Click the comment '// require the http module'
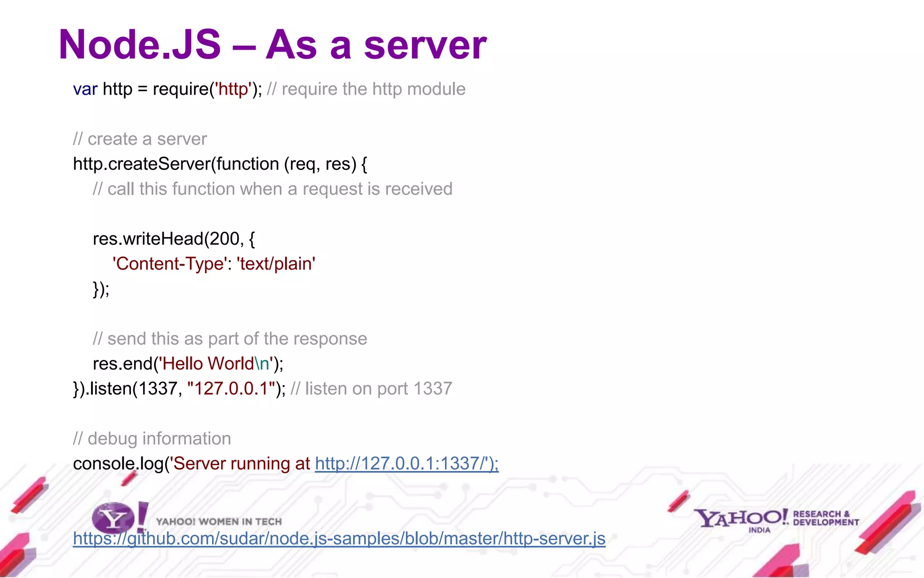 pos(366,89)
